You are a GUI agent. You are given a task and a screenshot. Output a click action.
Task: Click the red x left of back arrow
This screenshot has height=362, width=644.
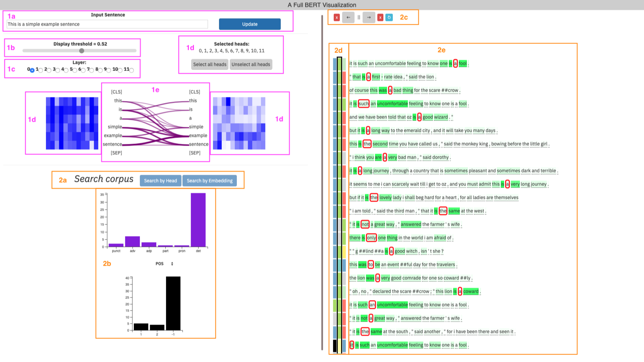[x=337, y=17]
